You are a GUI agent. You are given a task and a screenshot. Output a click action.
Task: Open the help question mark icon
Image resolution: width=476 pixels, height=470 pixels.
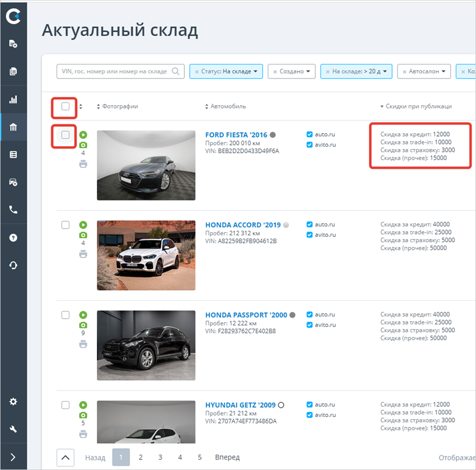(13, 238)
